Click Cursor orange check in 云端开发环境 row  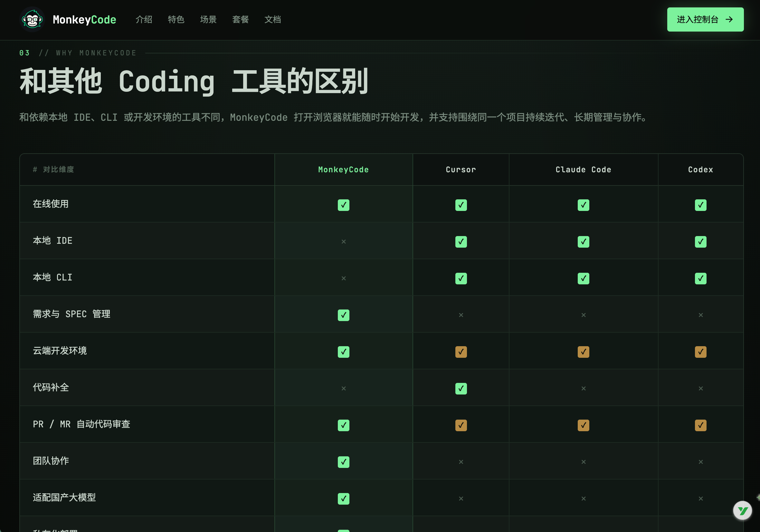461,352
